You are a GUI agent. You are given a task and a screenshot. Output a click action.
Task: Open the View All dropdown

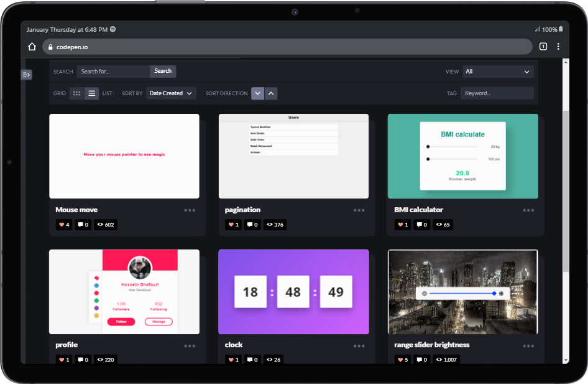(498, 72)
